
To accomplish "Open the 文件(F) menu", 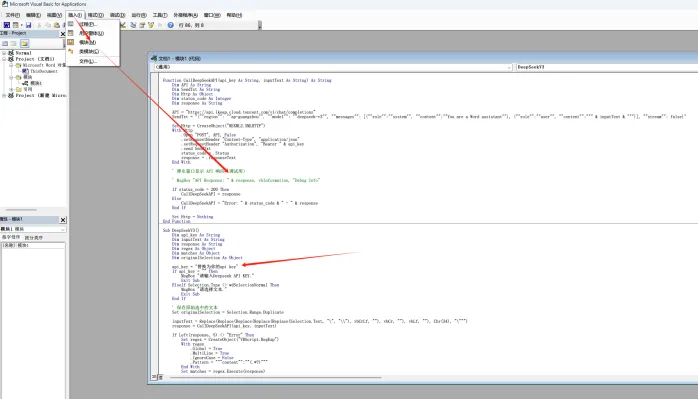I will tap(12, 15).
